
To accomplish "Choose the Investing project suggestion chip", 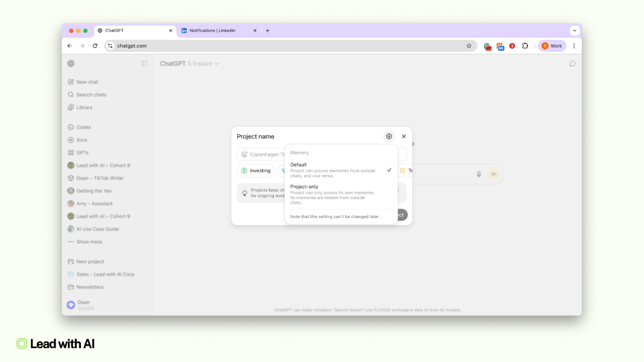I will (256, 171).
